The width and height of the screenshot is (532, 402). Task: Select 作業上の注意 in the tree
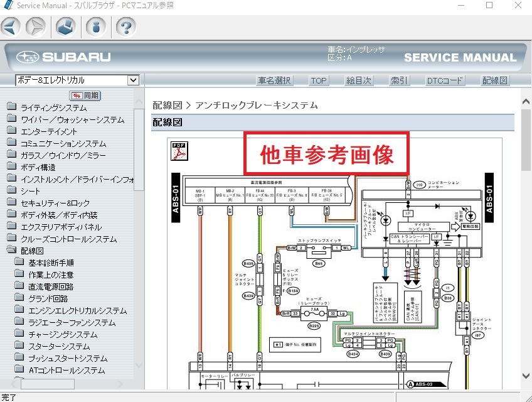pyautogui.click(x=51, y=274)
